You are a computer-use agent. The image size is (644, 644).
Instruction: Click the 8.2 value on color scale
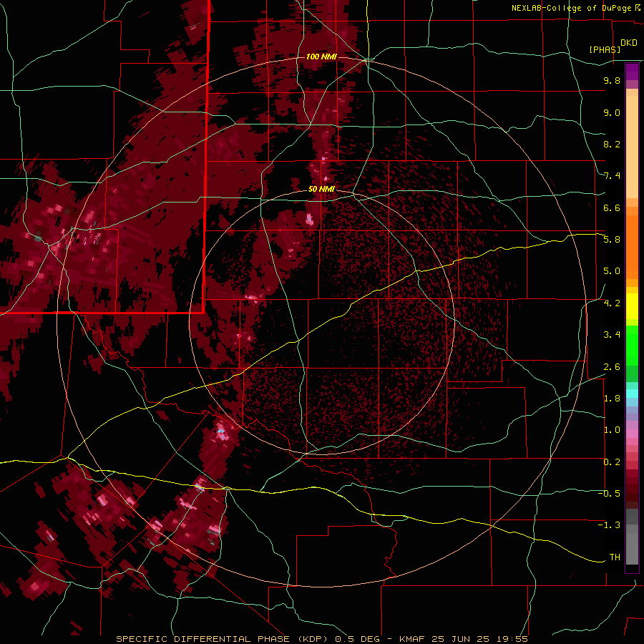tap(612, 144)
